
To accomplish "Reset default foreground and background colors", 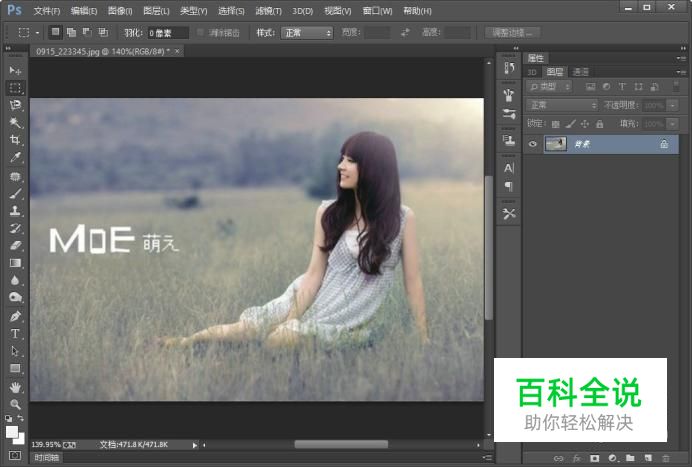I will coord(8,418).
